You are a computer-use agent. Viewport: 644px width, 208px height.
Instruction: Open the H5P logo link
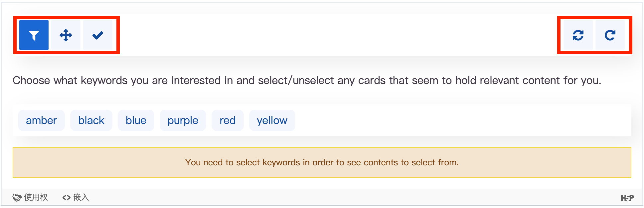click(627, 198)
